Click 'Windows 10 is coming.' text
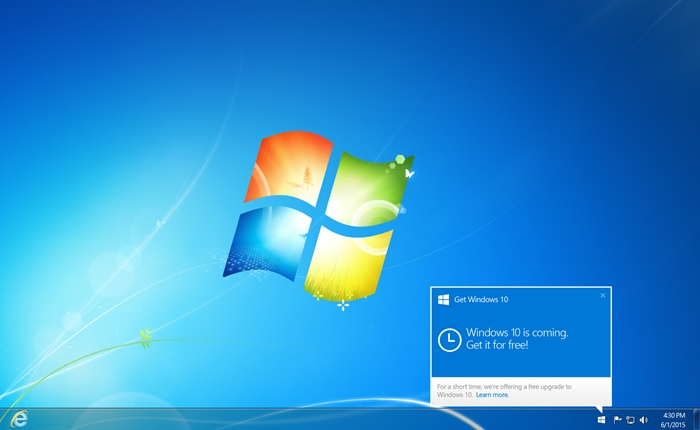 517,333
